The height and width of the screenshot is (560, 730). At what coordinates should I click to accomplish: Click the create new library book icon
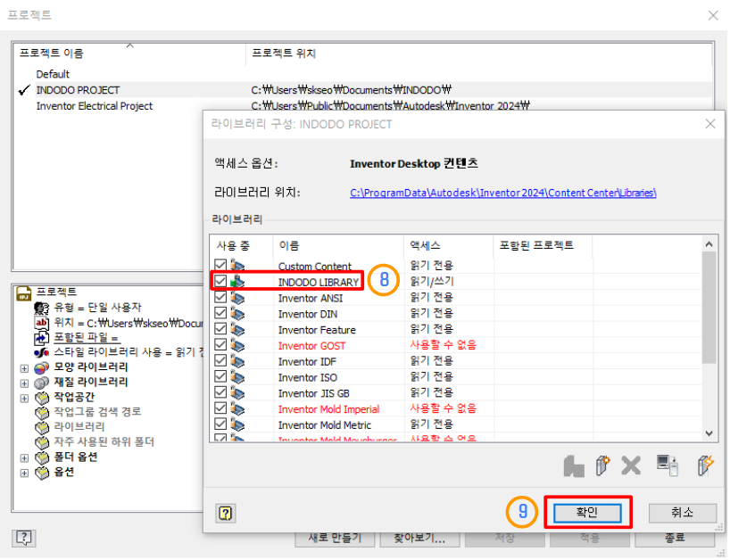[602, 465]
